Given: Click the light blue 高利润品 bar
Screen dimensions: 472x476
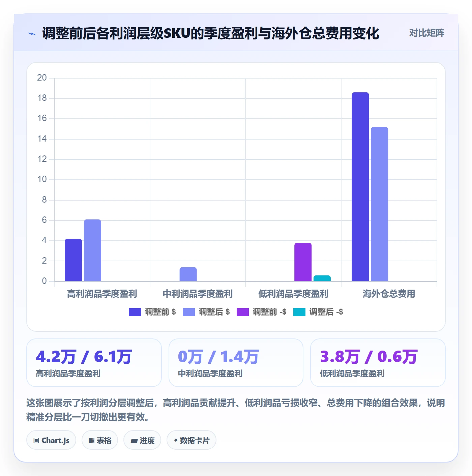Looking at the screenshot, I should pos(92,250).
